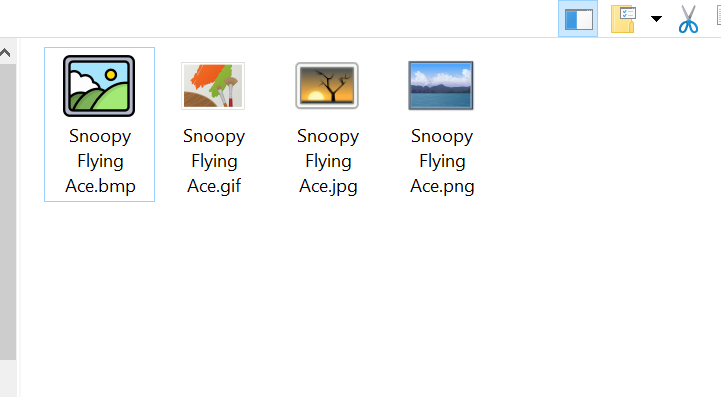This screenshot has width=721, height=397.
Task: Click the Snoopy Flying Ace.gif filename label
Action: click(214, 161)
